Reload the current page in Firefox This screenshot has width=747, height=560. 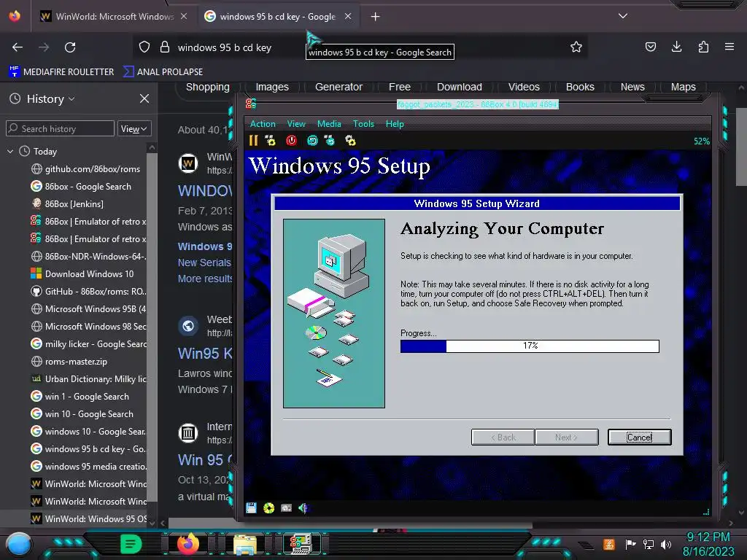[x=70, y=47]
